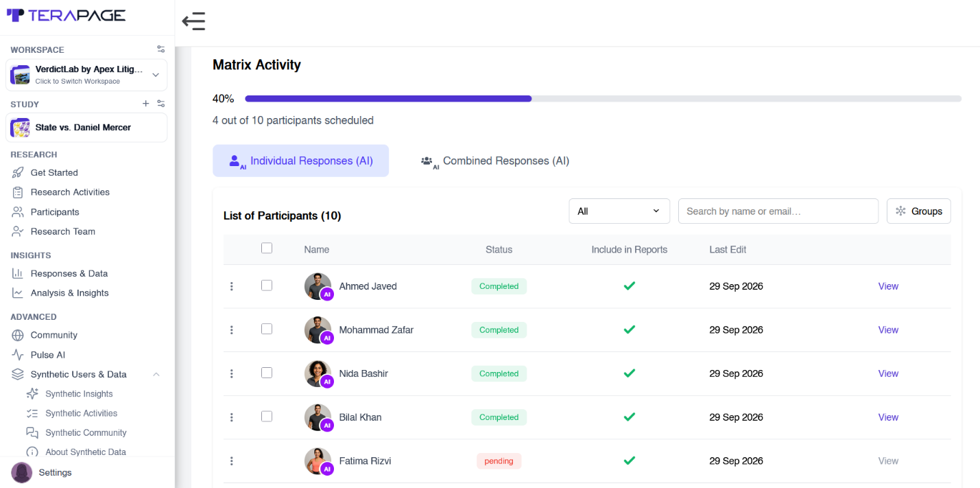Screen dimensions: 980x488
Task: Click the Synthetic Activities checklist icon
Action: [32, 413]
